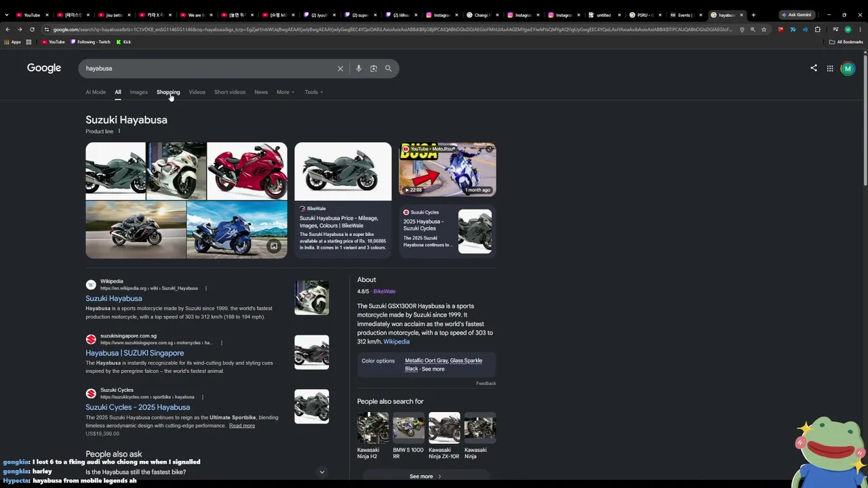Image resolution: width=868 pixels, height=488 pixels.
Task: Open the Suzuki Hayabusa Wikipedia result
Action: click(114, 299)
